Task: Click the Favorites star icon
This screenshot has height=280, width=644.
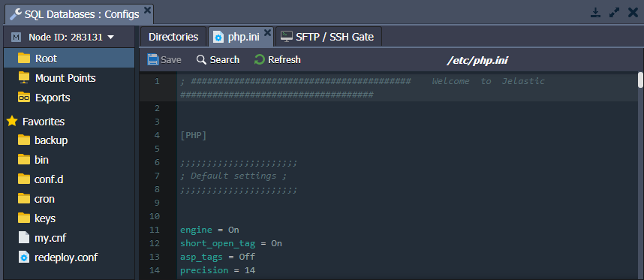Action: pyautogui.click(x=12, y=121)
